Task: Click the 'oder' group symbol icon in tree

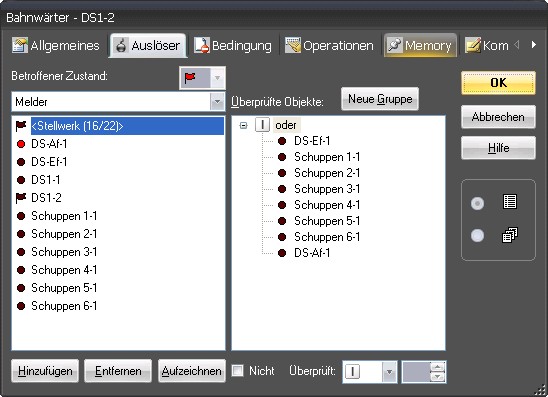Action: pyautogui.click(x=262, y=125)
